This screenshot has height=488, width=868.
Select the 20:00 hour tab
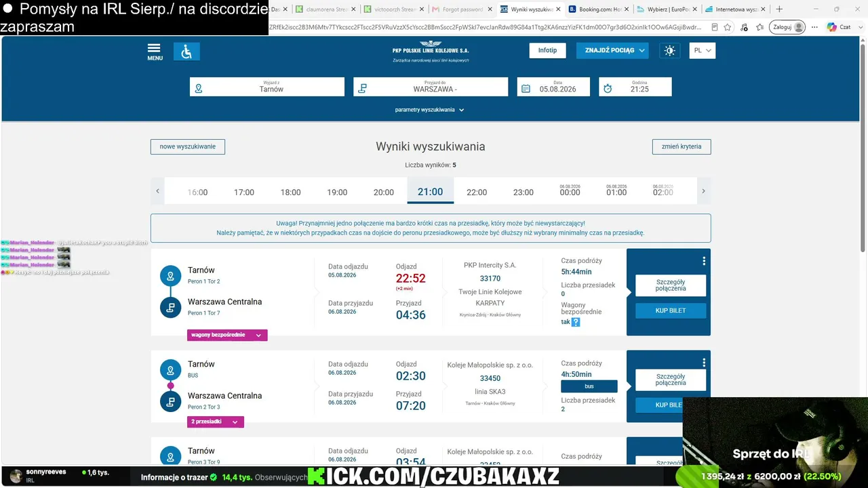coord(384,192)
